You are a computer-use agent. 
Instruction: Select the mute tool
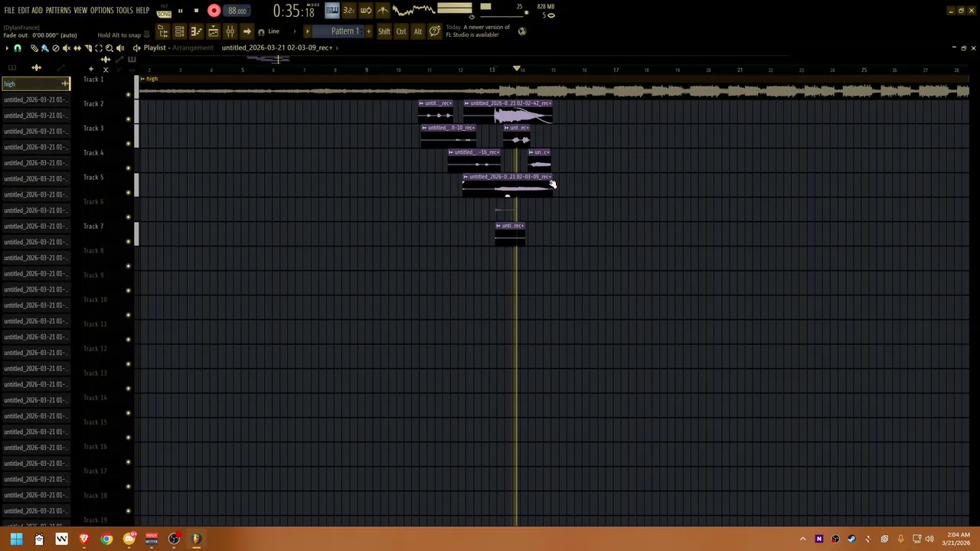point(66,47)
